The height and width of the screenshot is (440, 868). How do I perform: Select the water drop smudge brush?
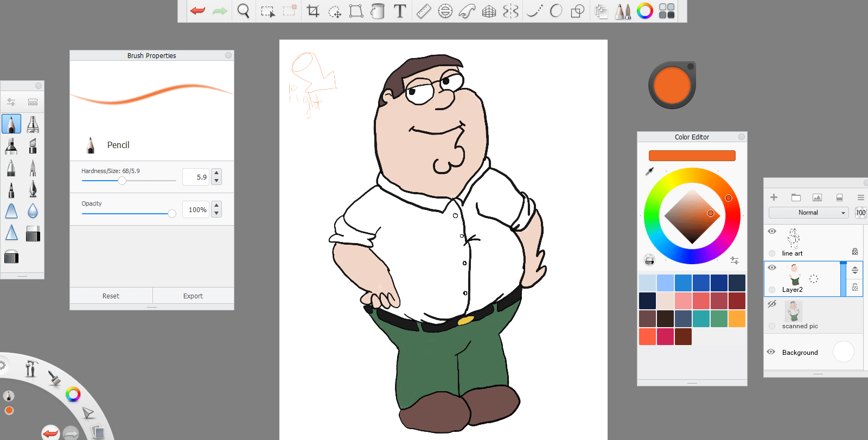click(x=33, y=211)
